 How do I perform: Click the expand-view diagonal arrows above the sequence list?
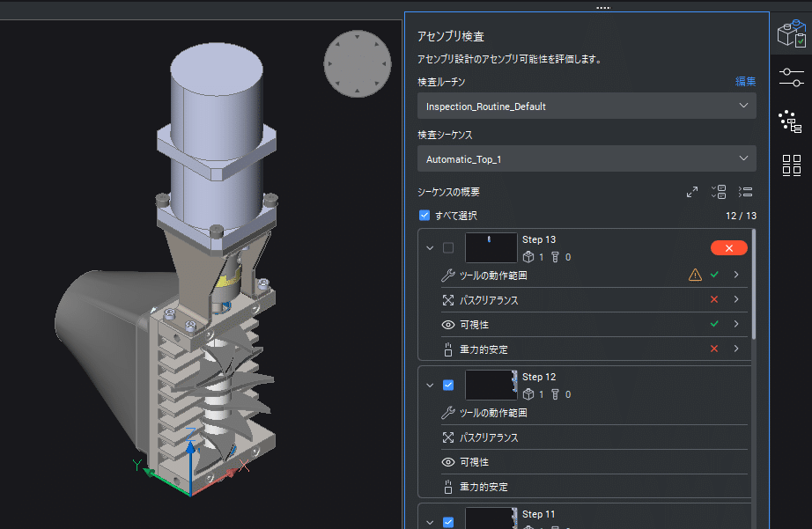pyautogui.click(x=692, y=191)
